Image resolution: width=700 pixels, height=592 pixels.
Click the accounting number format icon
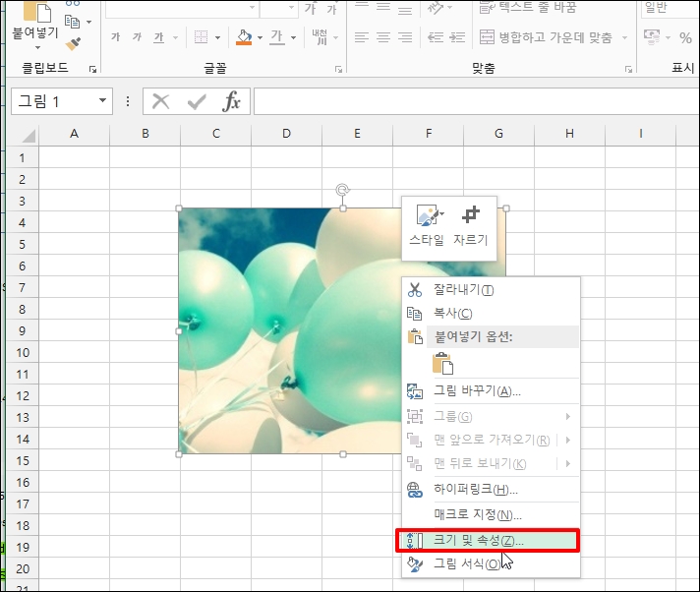pyautogui.click(x=652, y=37)
